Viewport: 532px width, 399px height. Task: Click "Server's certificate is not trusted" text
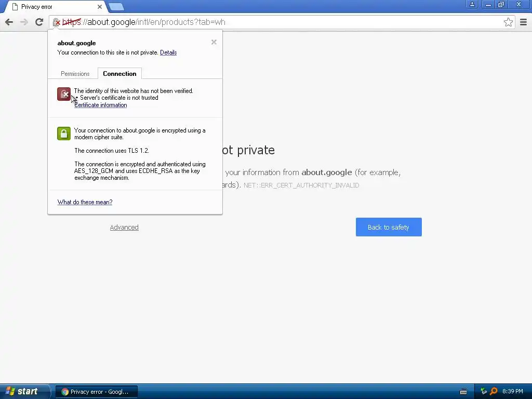[x=119, y=98]
